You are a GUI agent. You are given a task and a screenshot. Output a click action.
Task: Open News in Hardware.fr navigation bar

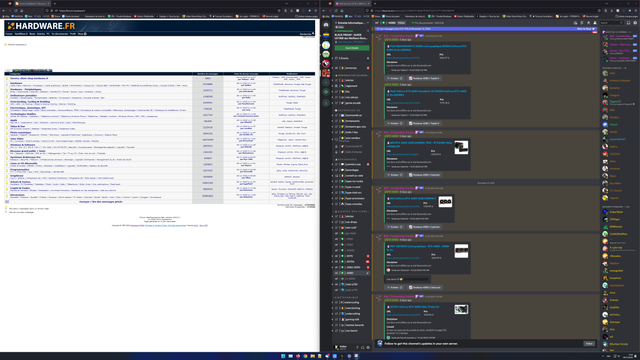pyautogui.click(x=32, y=34)
